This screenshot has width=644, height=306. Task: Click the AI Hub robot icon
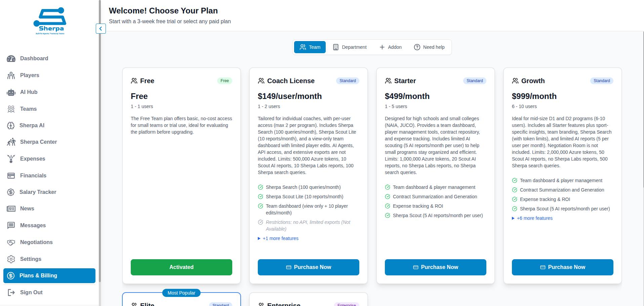coord(11,92)
